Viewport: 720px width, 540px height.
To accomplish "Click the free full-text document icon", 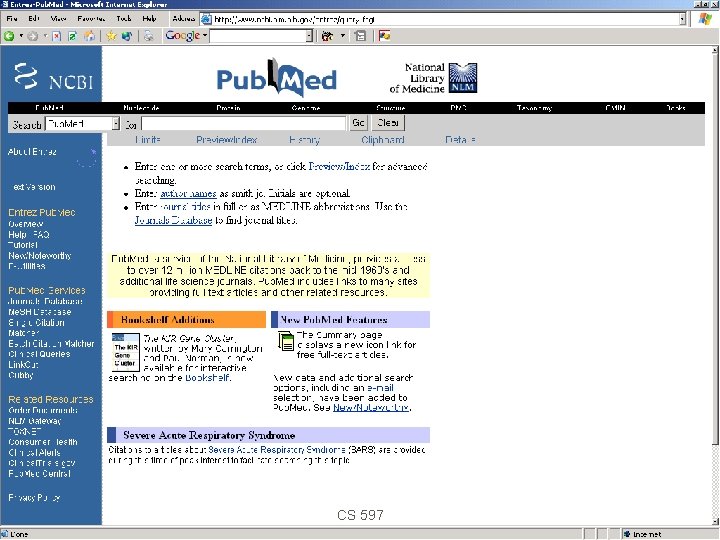I will 286,341.
